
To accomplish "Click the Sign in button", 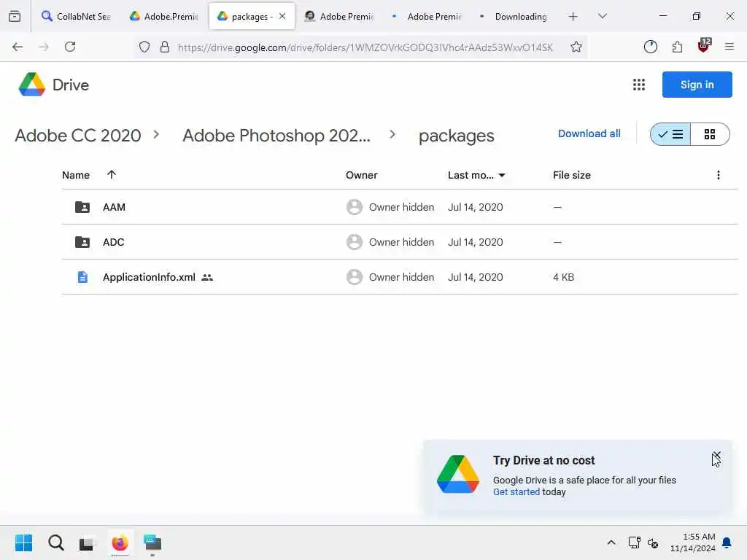I will pos(697,85).
